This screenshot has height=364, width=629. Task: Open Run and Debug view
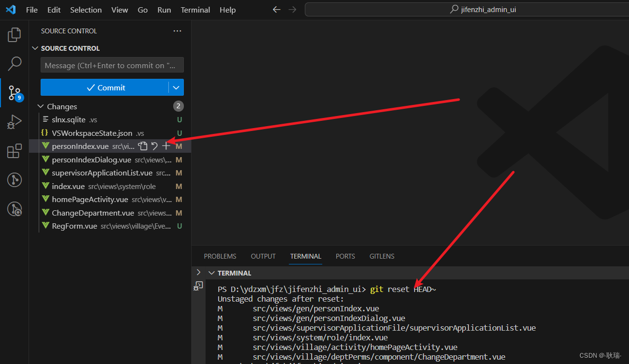15,122
